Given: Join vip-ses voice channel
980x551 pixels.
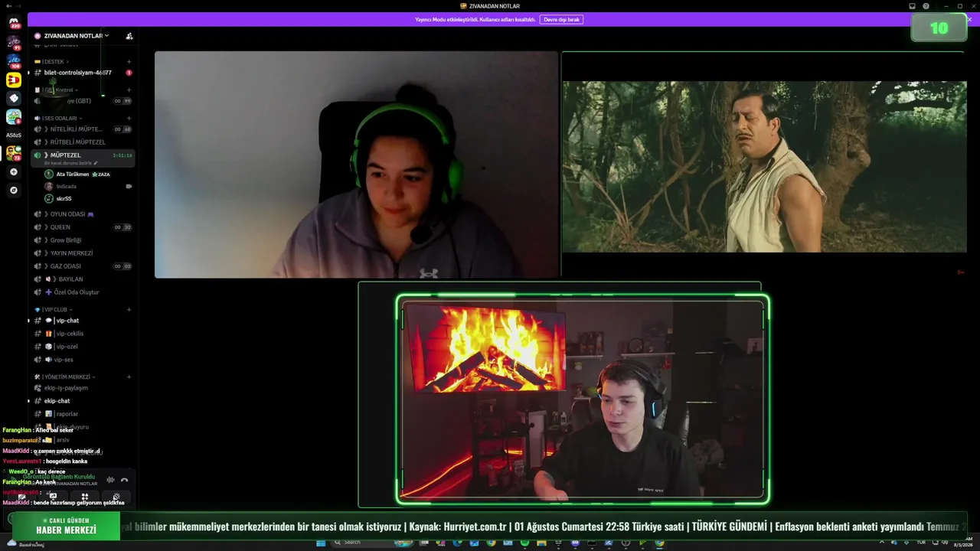Looking at the screenshot, I should (83, 360).
